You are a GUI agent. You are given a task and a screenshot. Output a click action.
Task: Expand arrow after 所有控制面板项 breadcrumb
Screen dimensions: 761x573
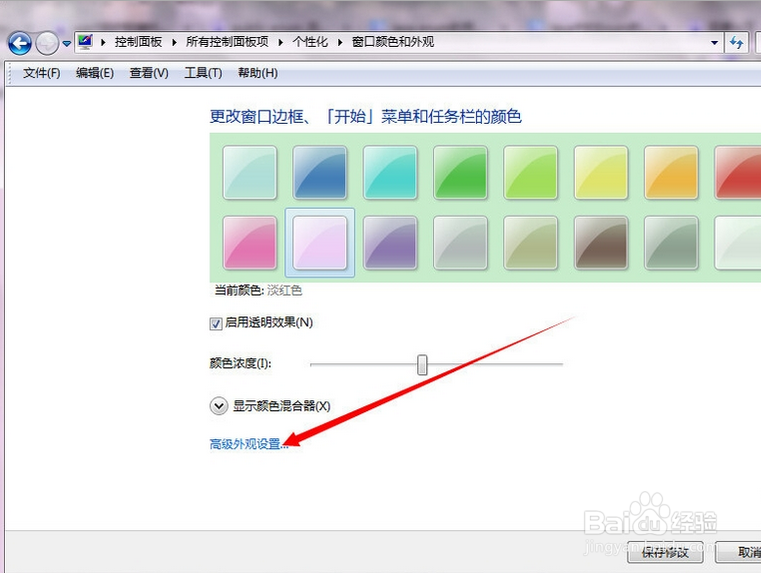[x=281, y=42]
